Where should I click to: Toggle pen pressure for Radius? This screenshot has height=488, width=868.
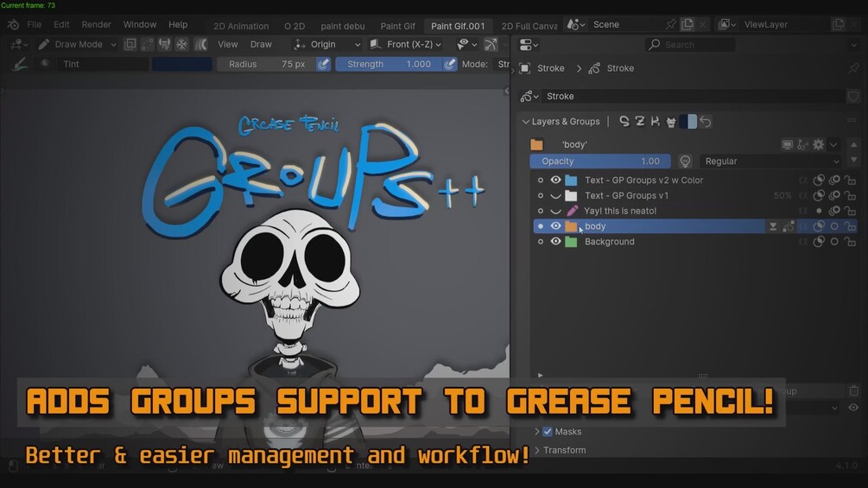(323, 64)
